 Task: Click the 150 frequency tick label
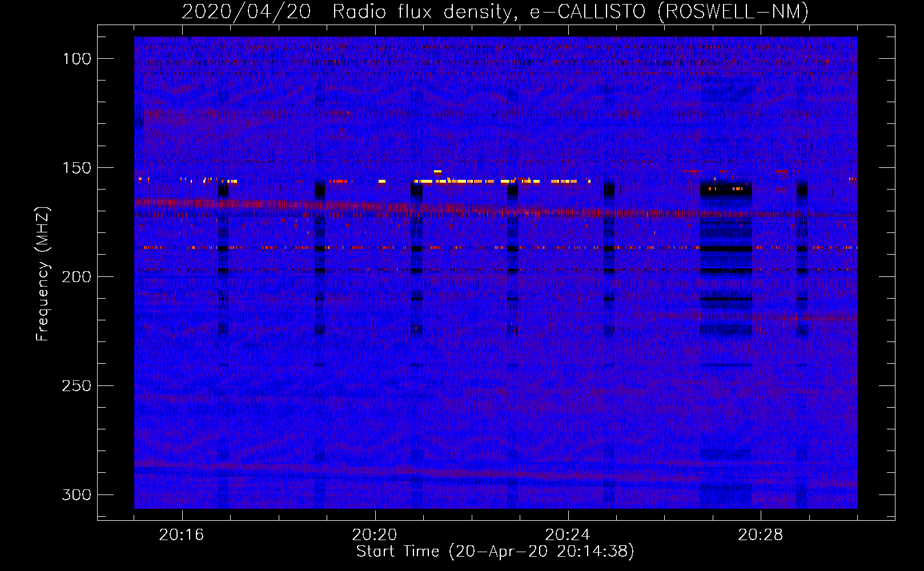(77, 168)
